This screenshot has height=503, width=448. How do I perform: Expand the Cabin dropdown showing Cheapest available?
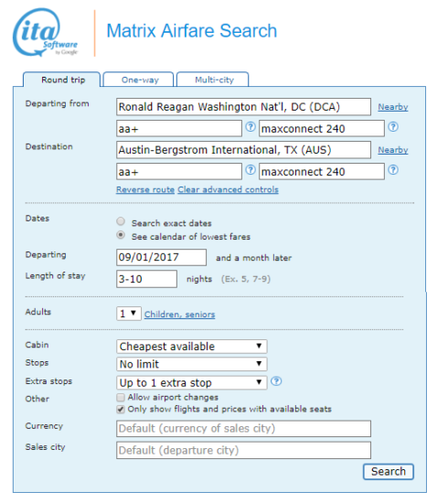191,347
